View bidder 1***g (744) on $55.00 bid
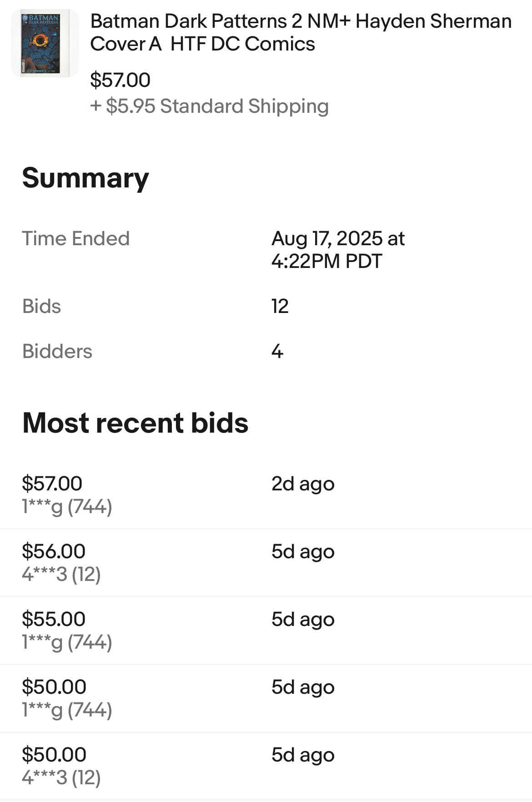 67,642
